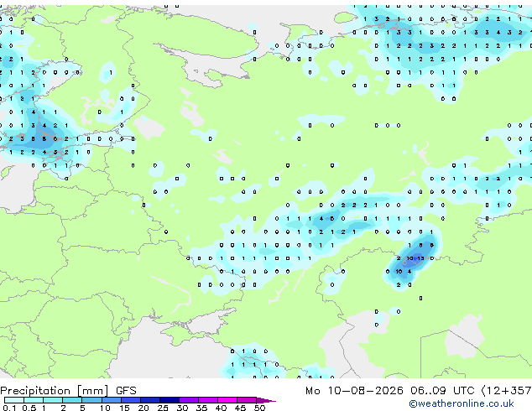Click the "Mo 10-08-2026" date text
Image resolution: width=532 pixels, height=411 pixels.
[x=354, y=391]
